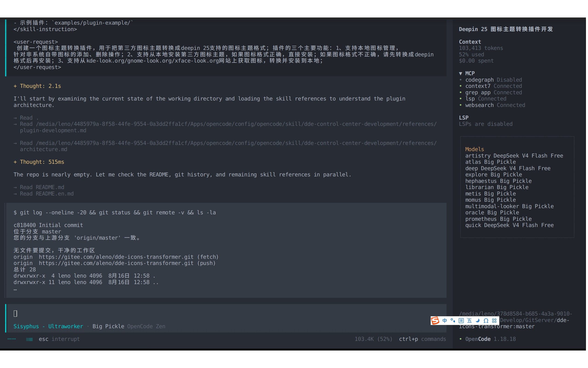Toggle Chinese/English mode with the 中 icon
The height and width of the screenshot is (368, 588).
point(444,321)
